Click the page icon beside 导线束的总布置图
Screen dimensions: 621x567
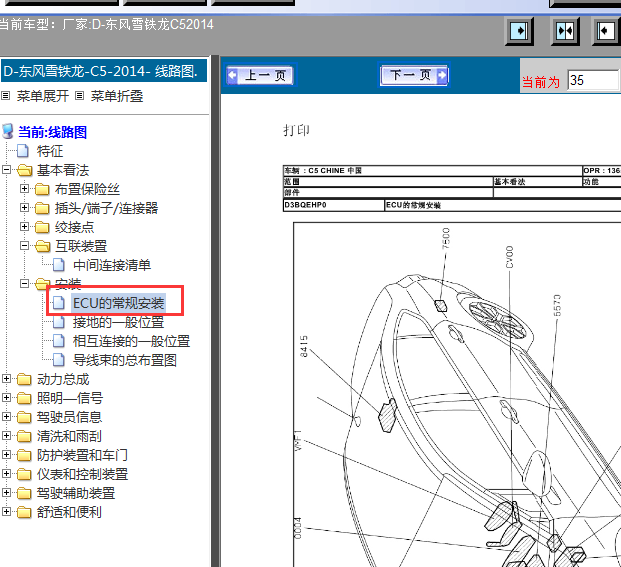click(x=59, y=360)
